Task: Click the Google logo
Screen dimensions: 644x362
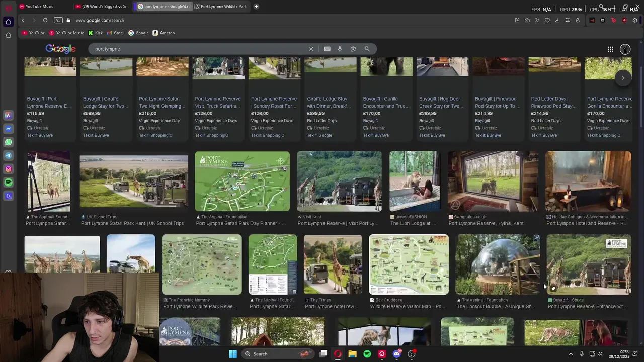Action: pyautogui.click(x=60, y=49)
